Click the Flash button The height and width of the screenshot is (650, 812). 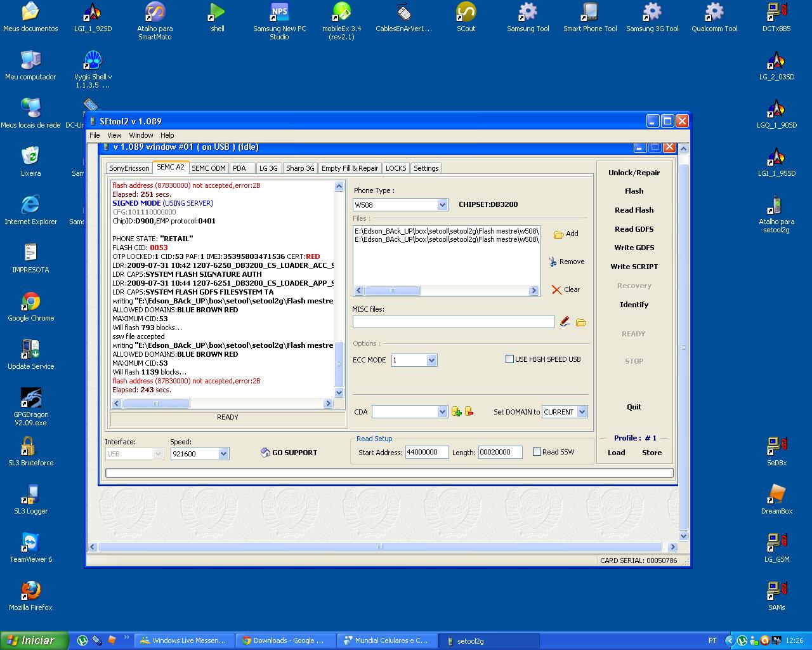pyautogui.click(x=634, y=191)
